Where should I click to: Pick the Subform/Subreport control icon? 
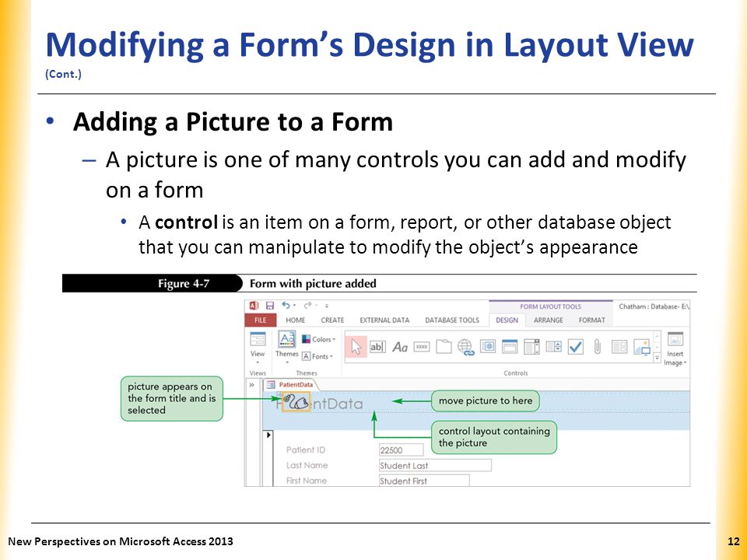coord(619,346)
